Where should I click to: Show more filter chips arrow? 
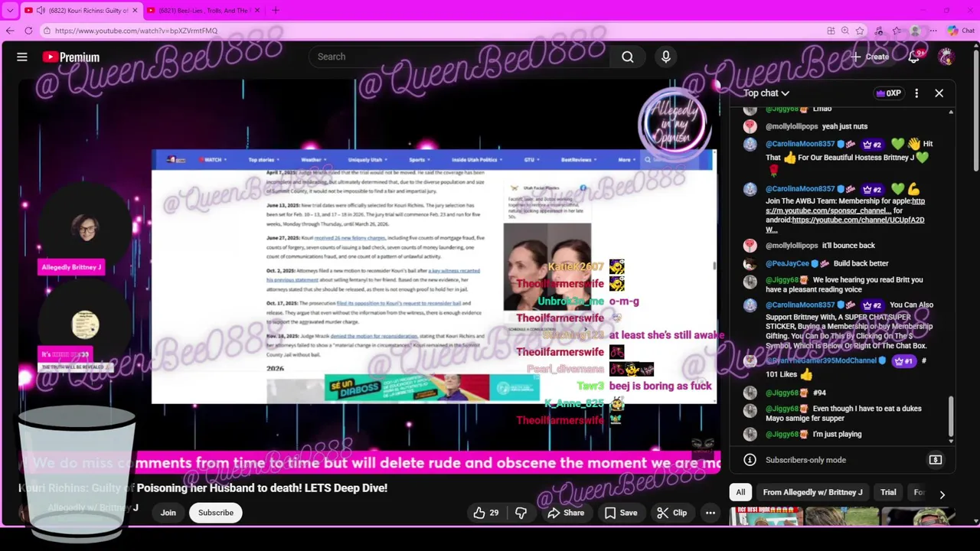[x=942, y=494]
